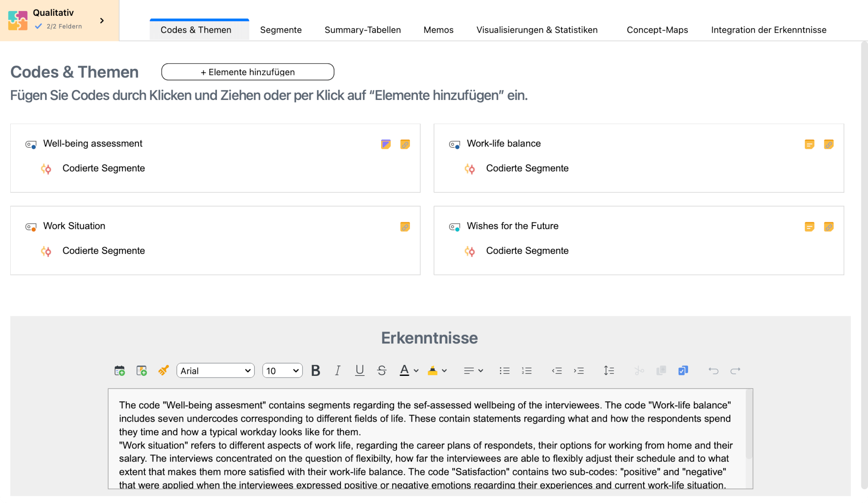Switch to the Memos tab
The image size is (868, 503).
(x=438, y=30)
